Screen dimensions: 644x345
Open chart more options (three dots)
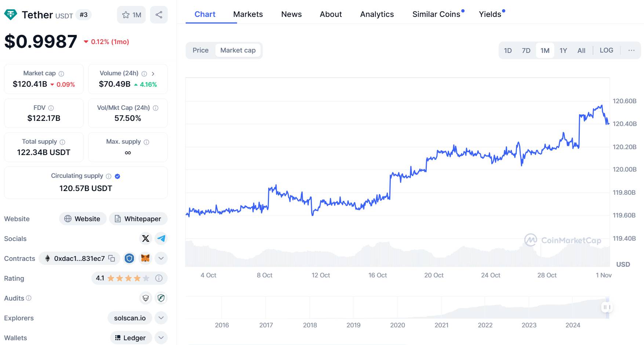(631, 50)
